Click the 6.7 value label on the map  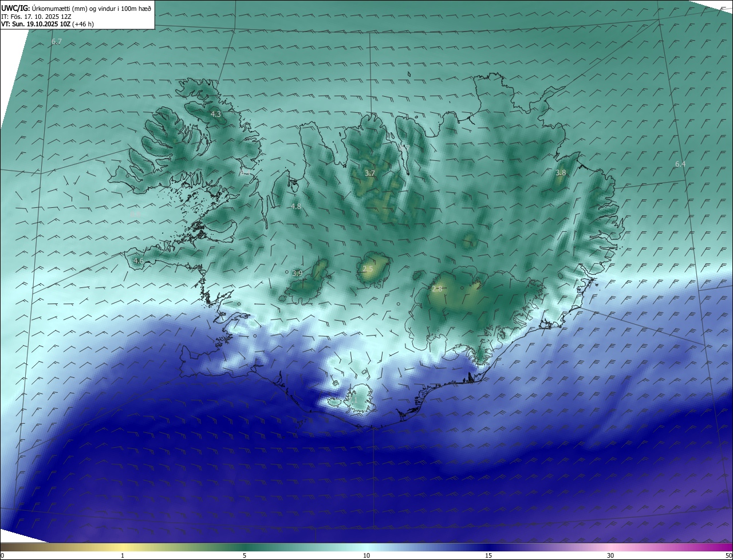pyautogui.click(x=56, y=42)
